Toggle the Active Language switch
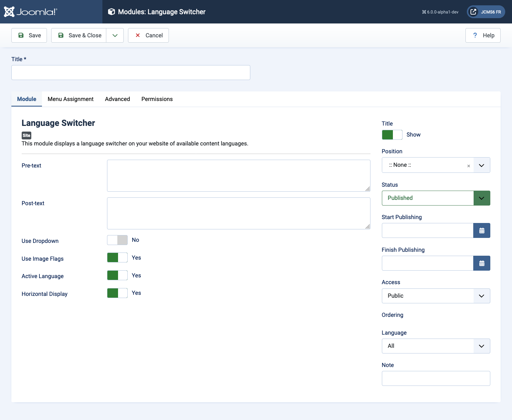The image size is (512, 420). tap(117, 275)
